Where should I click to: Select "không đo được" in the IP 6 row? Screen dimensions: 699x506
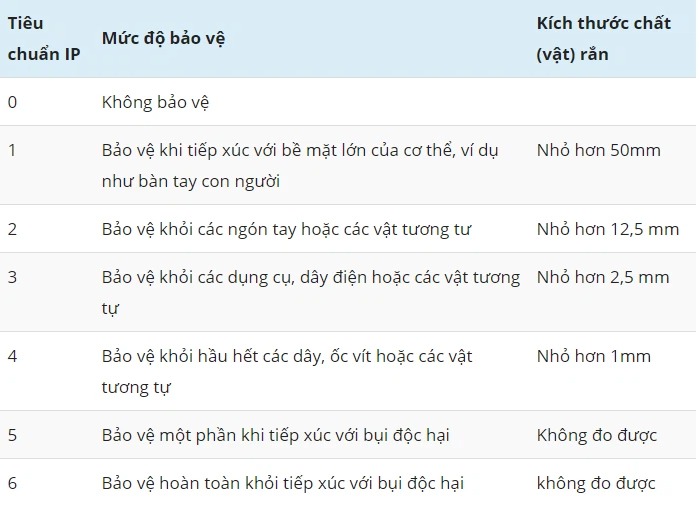[x=595, y=483]
